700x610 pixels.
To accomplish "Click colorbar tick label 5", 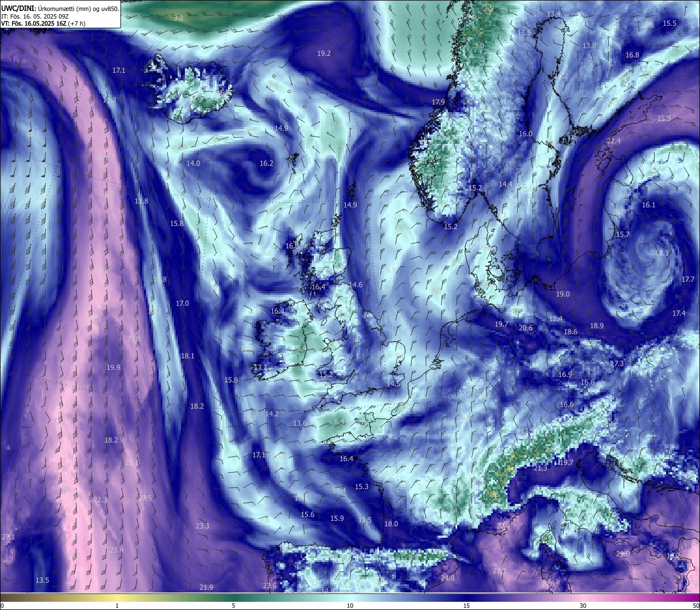I will (x=234, y=606).
